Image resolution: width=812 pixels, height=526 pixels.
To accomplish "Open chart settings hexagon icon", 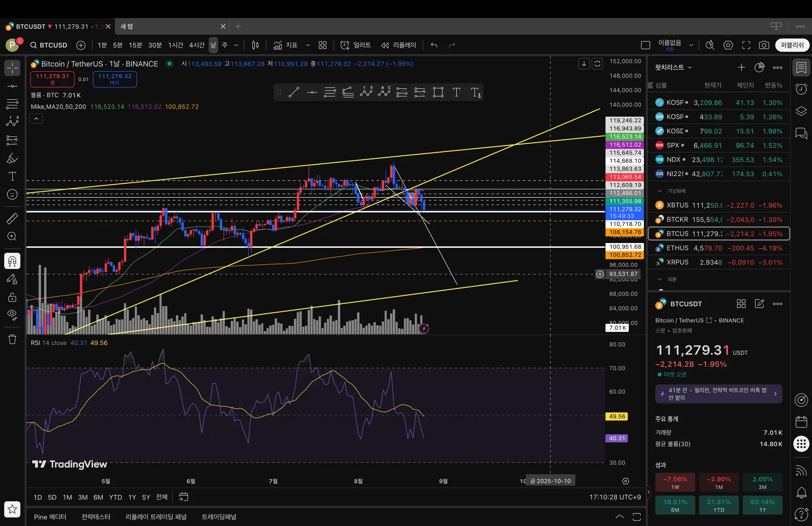I will [728, 45].
